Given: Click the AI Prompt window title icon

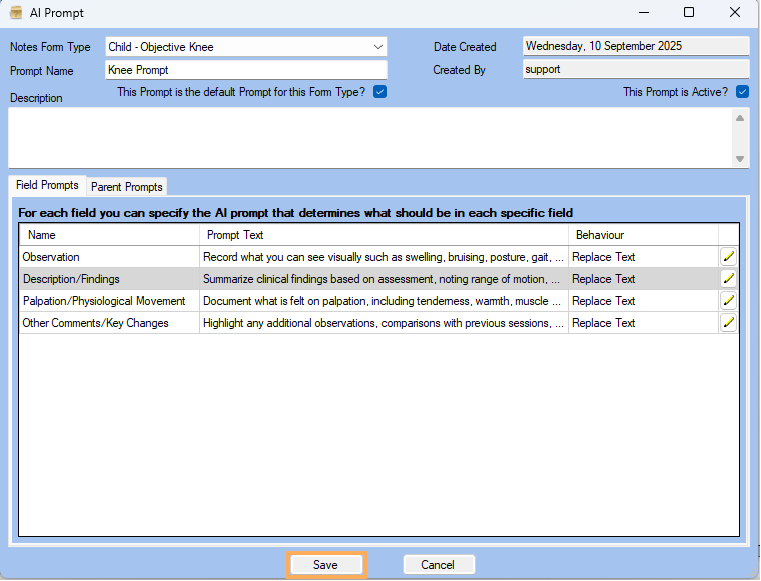Looking at the screenshot, I should (16, 13).
